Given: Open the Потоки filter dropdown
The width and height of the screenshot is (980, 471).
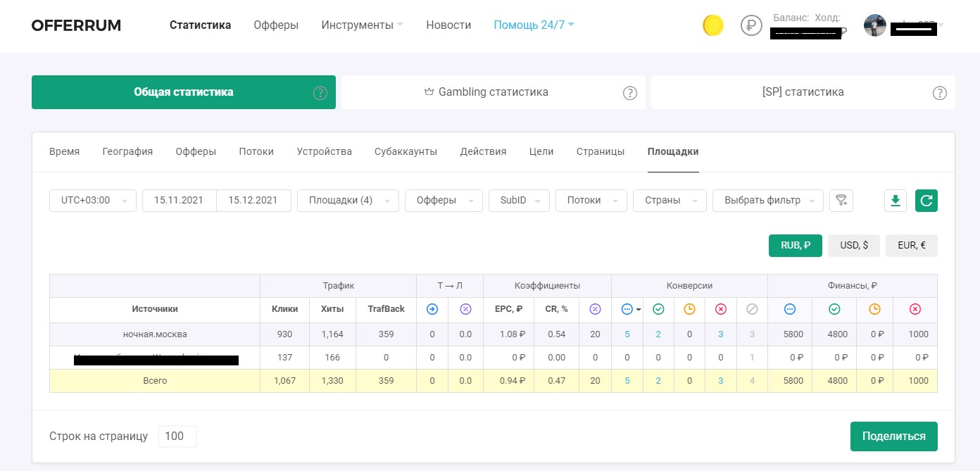Looking at the screenshot, I should click(x=591, y=201).
